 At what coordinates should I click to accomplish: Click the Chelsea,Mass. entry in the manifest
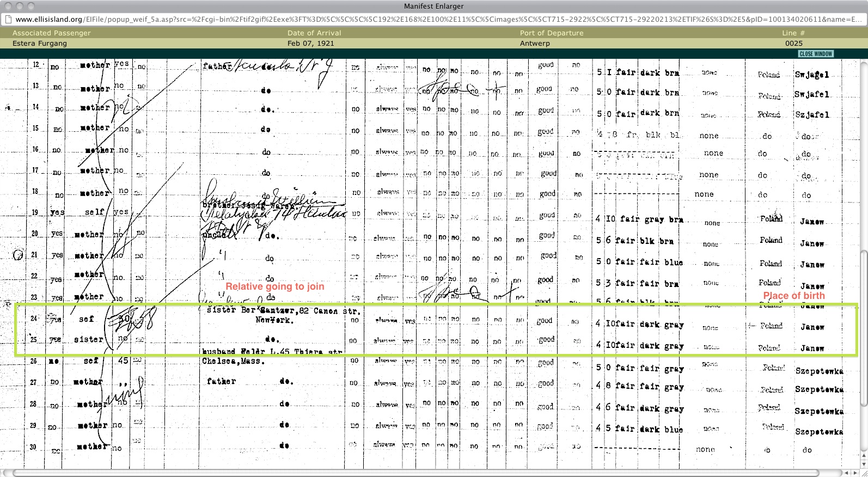(233, 361)
